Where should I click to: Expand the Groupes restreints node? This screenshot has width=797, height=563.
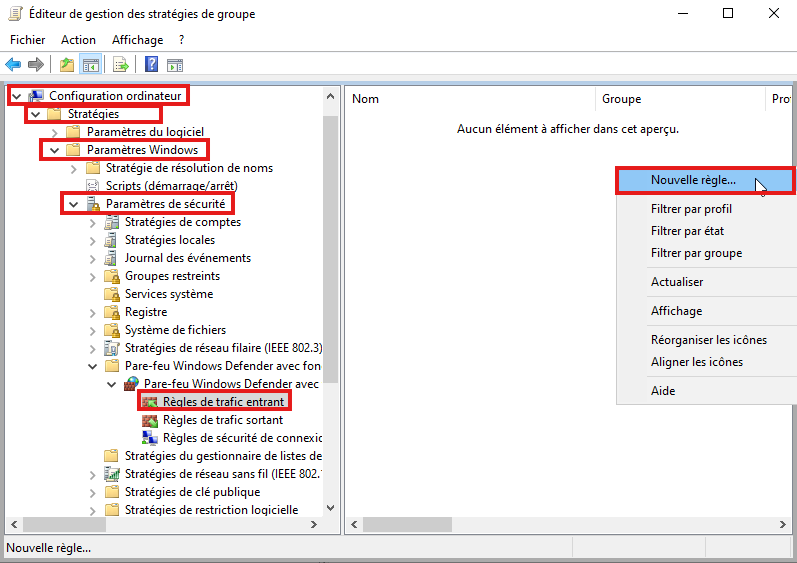[x=93, y=276]
